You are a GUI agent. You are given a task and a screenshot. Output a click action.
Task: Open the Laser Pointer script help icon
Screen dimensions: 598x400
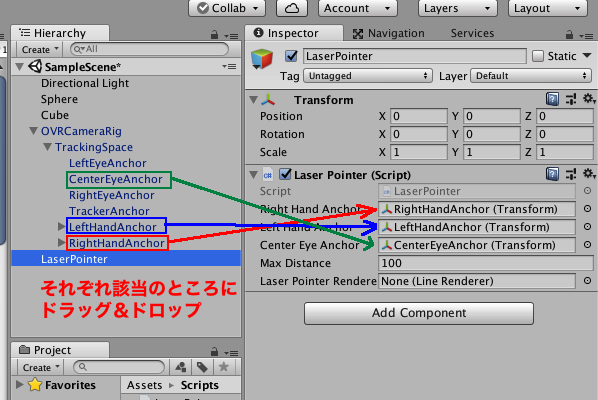[x=552, y=175]
